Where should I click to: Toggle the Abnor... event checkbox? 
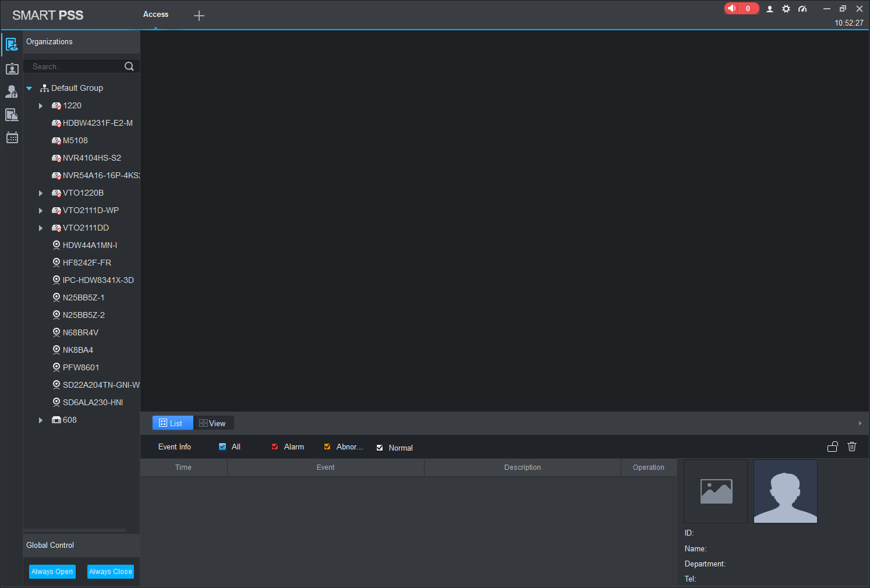point(327,447)
